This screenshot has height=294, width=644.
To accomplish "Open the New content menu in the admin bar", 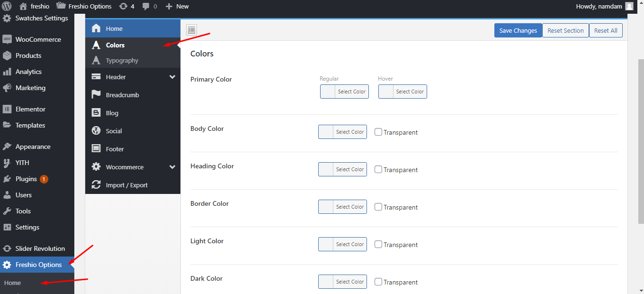I will 177,6.
